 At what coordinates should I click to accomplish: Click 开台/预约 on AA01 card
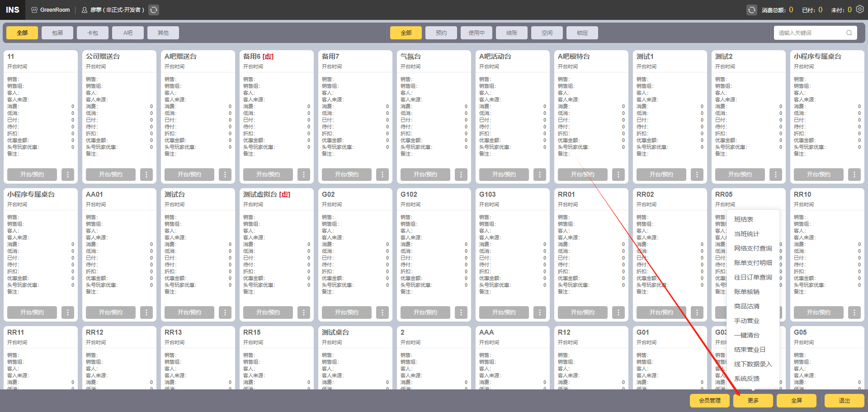tap(111, 313)
